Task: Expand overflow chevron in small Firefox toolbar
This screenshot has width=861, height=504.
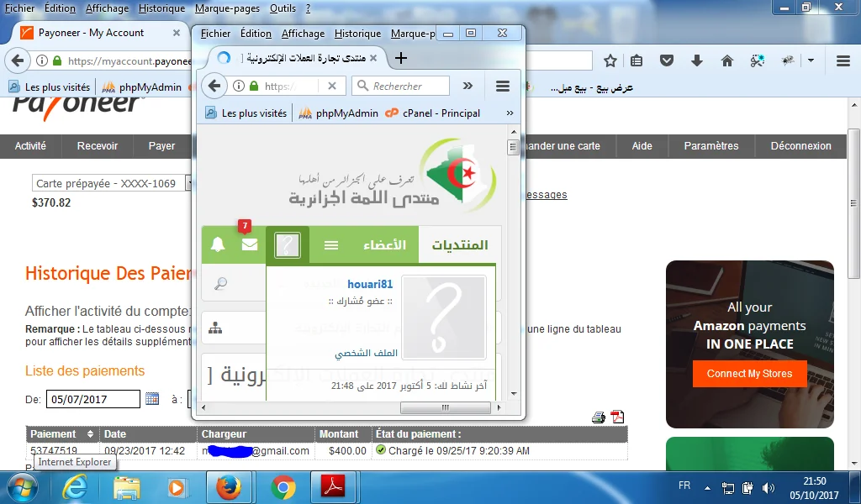Action: click(468, 86)
